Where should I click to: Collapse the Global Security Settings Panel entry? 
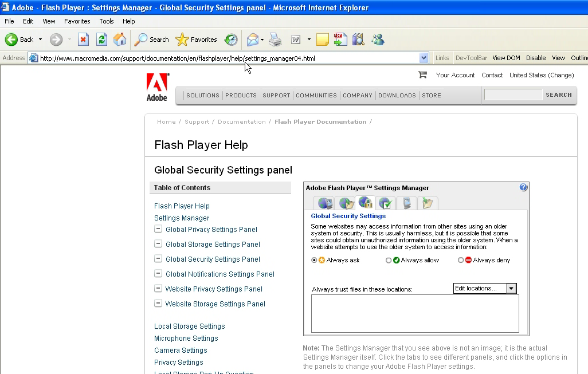pos(158,259)
